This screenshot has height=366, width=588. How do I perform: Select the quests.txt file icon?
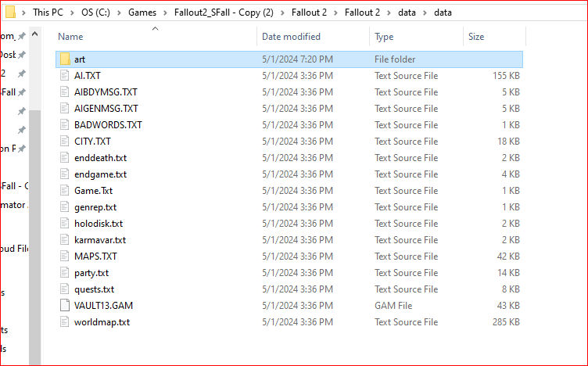click(65, 289)
